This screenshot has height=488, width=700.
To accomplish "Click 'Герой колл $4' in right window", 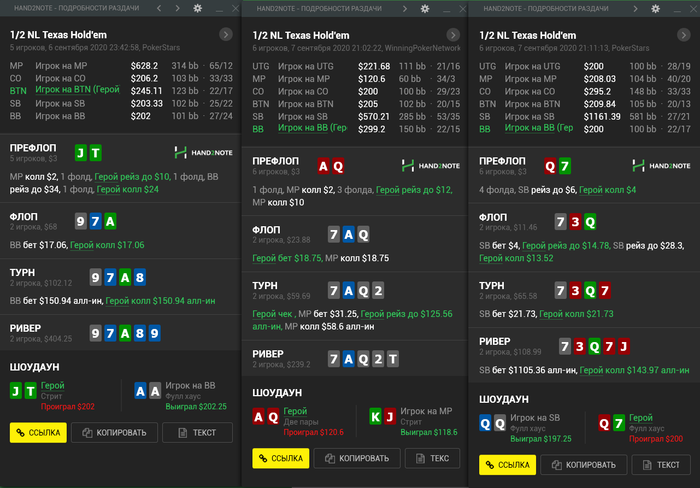I will tap(607, 190).
